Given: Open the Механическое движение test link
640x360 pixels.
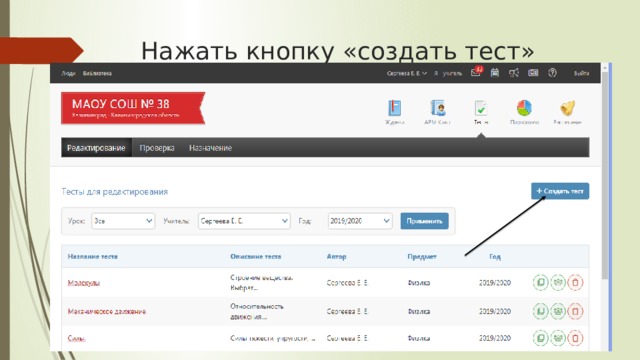Looking at the screenshot, I should pos(107,311).
